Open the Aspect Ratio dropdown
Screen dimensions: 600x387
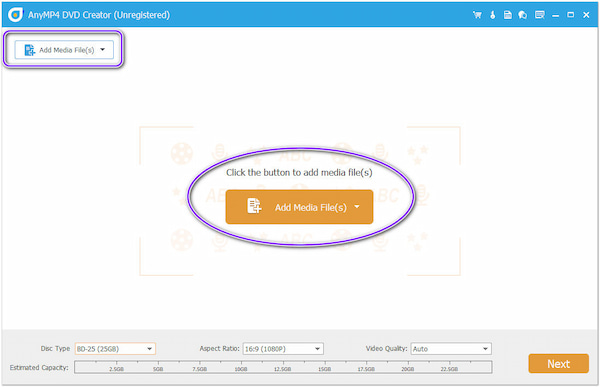[x=283, y=349]
